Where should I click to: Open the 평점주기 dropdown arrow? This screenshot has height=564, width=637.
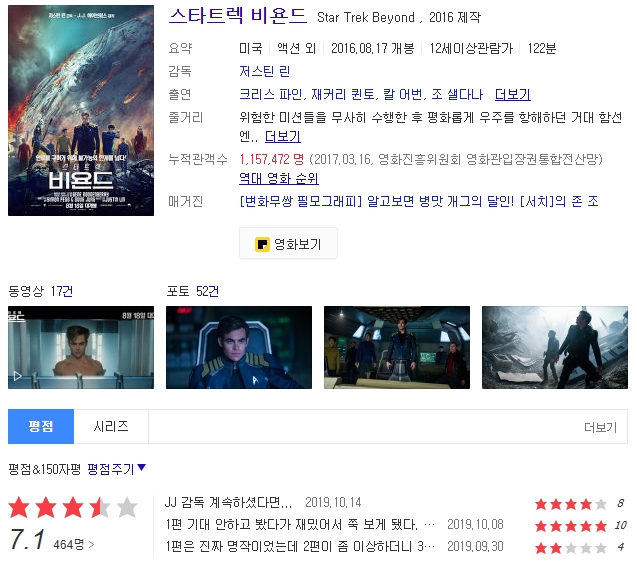coord(141,468)
